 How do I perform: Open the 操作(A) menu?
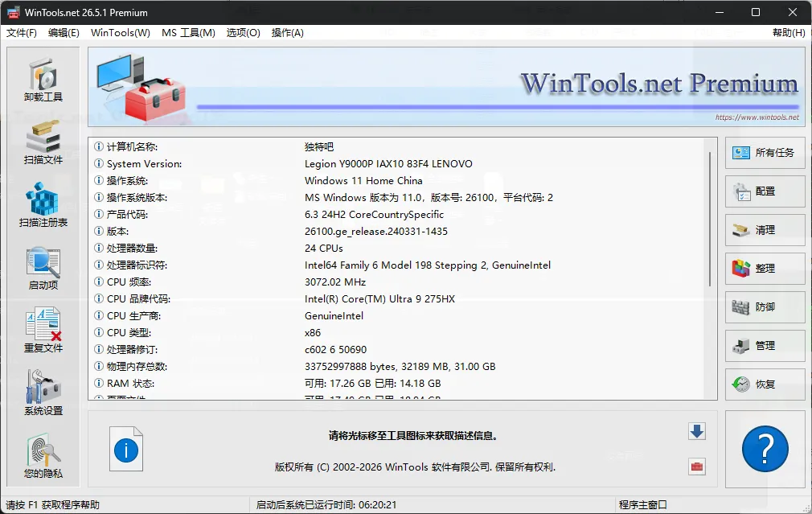287,33
